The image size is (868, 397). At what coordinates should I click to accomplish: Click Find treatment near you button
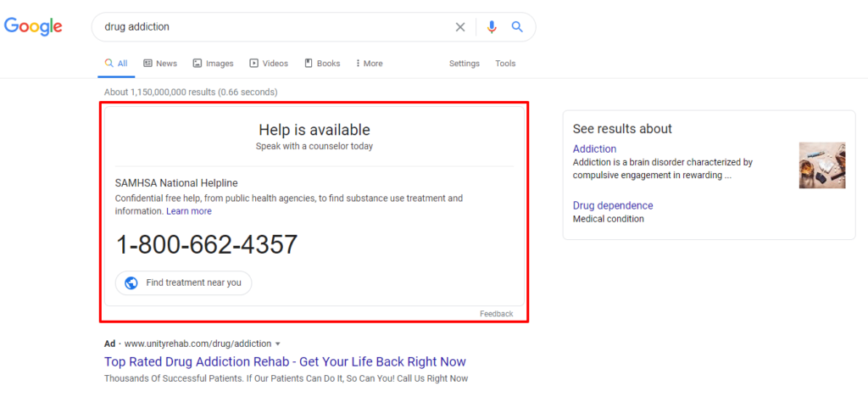tap(183, 283)
